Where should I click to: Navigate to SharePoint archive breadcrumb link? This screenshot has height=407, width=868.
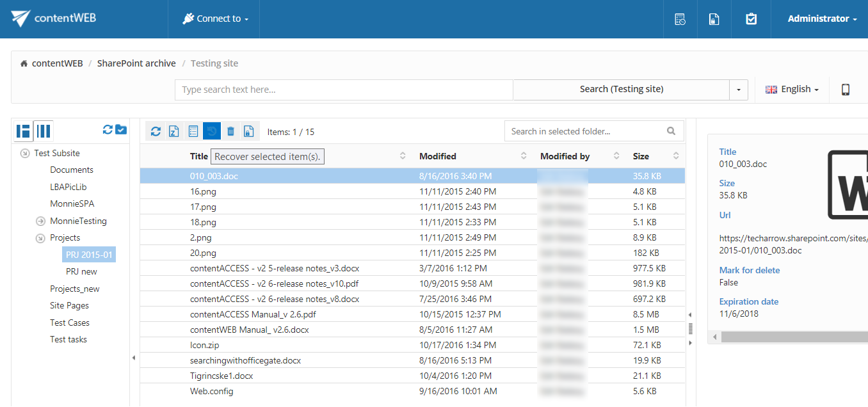(x=136, y=63)
